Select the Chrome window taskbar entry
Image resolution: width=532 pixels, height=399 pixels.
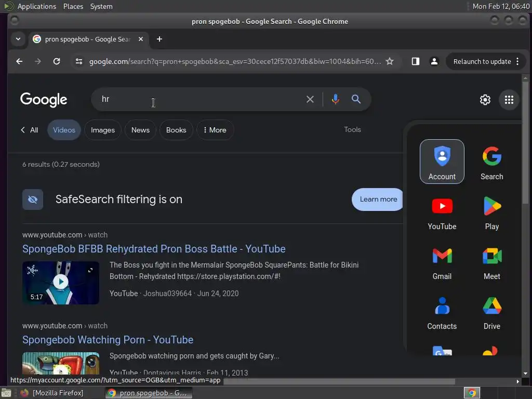coord(149,393)
